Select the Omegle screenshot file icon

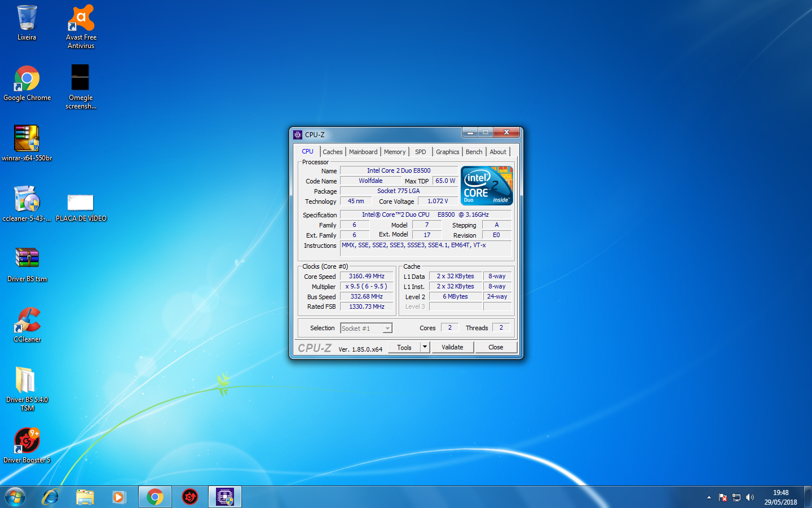[81, 86]
